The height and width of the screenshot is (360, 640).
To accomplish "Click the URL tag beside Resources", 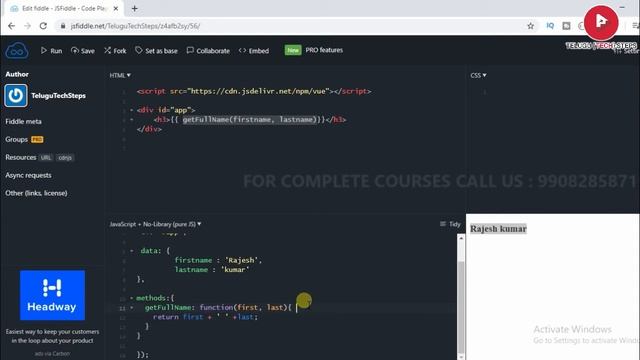I will pyautogui.click(x=46, y=158).
